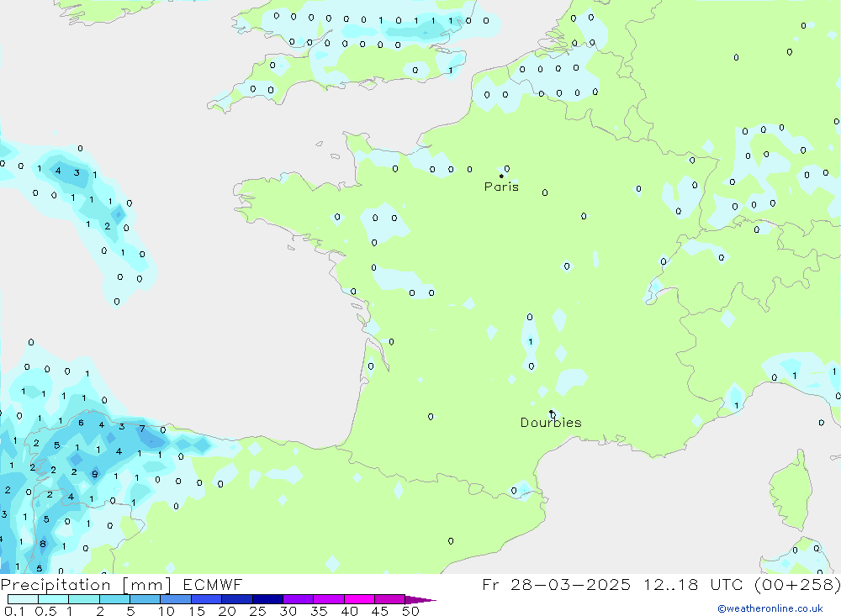841x616 pixels.
Task: Click the Paris city label
Action: coord(501,187)
